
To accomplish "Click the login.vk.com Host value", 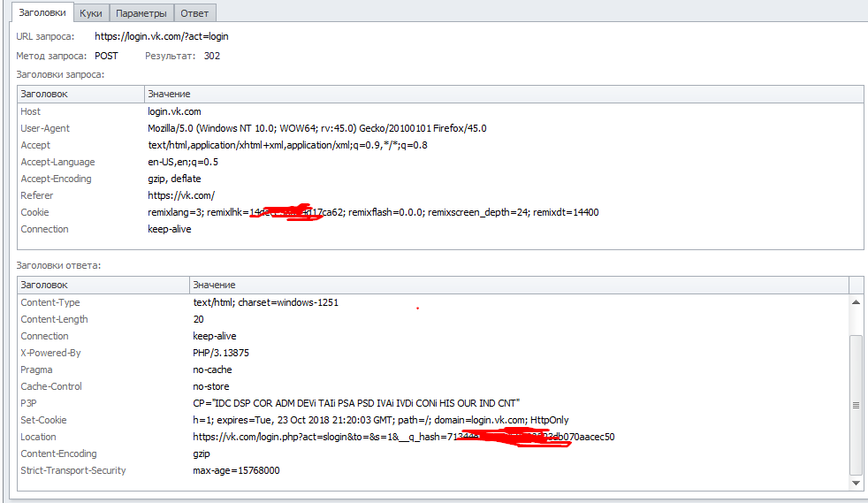I will click(174, 111).
